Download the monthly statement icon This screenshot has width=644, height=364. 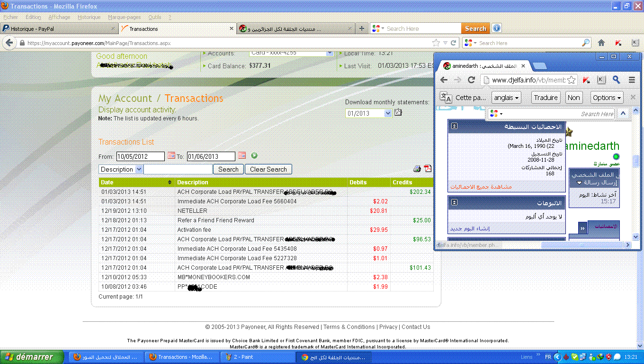[x=398, y=113]
